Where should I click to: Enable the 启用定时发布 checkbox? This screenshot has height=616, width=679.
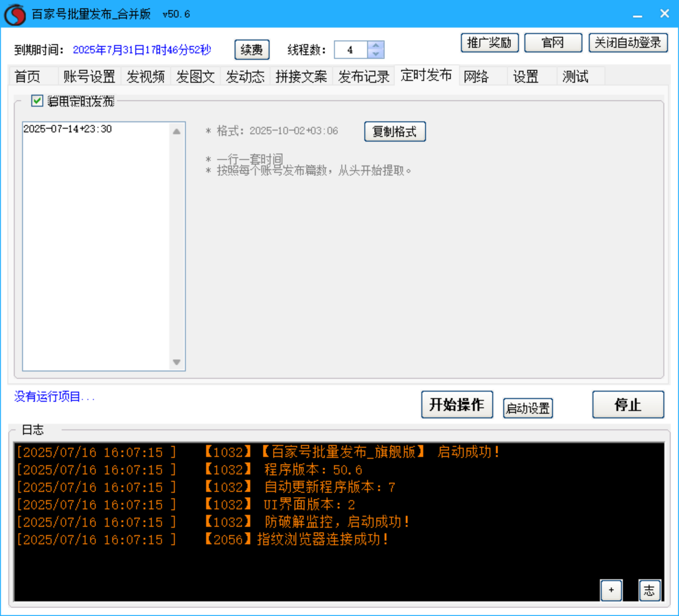(x=37, y=101)
